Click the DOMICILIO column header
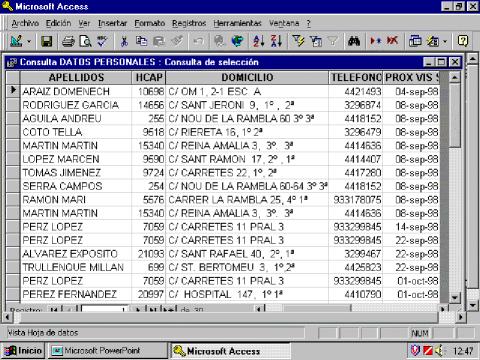480x360 pixels. [247, 78]
